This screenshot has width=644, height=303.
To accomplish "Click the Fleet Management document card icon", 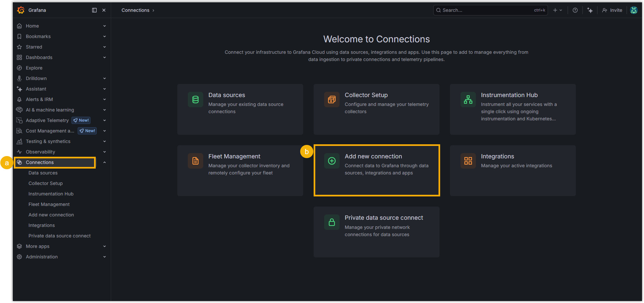I will 195,161.
